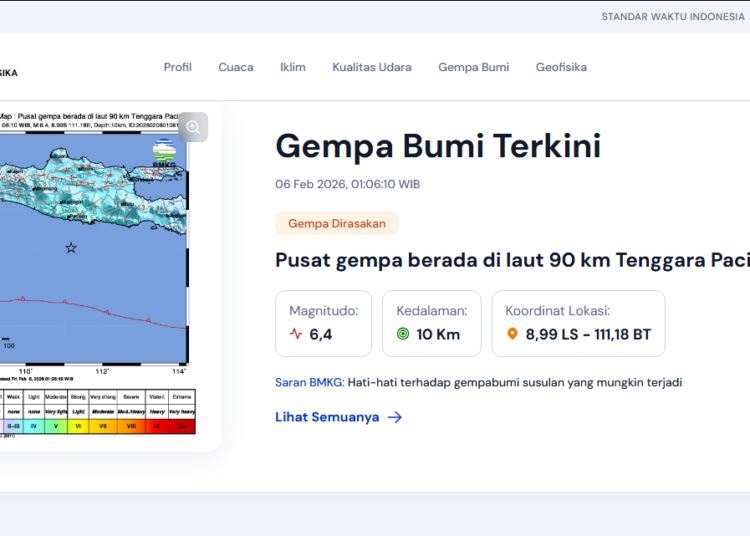The height and width of the screenshot is (536, 750).
Task: Click the orange location pin icon
Action: 512,334
